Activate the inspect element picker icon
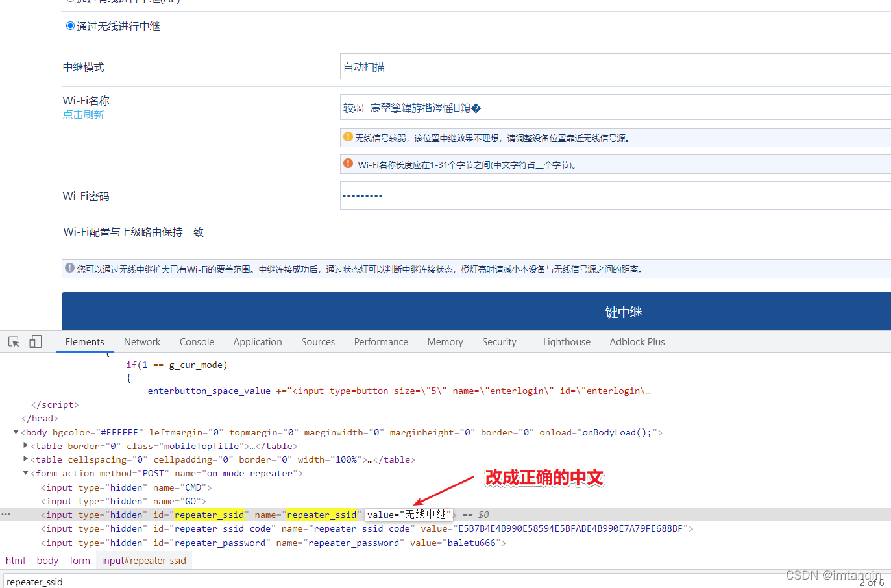Image resolution: width=891 pixels, height=588 pixels. pos(14,342)
